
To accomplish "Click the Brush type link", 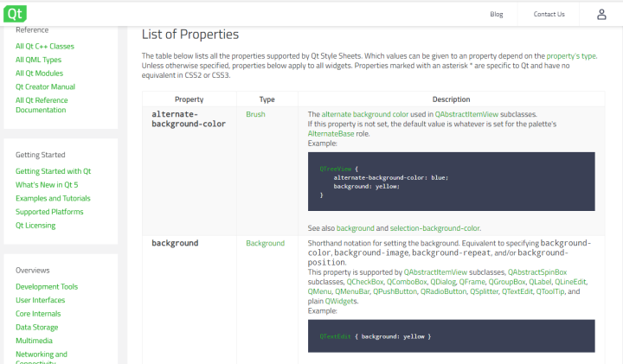I will coord(255,114).
